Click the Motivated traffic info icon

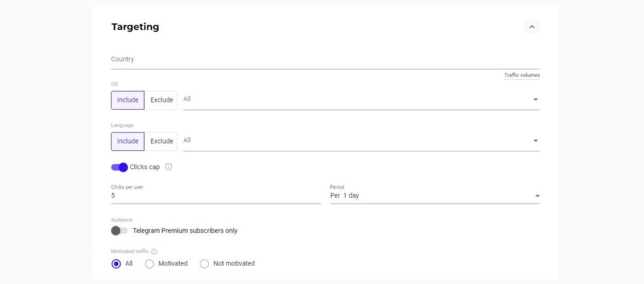154,251
